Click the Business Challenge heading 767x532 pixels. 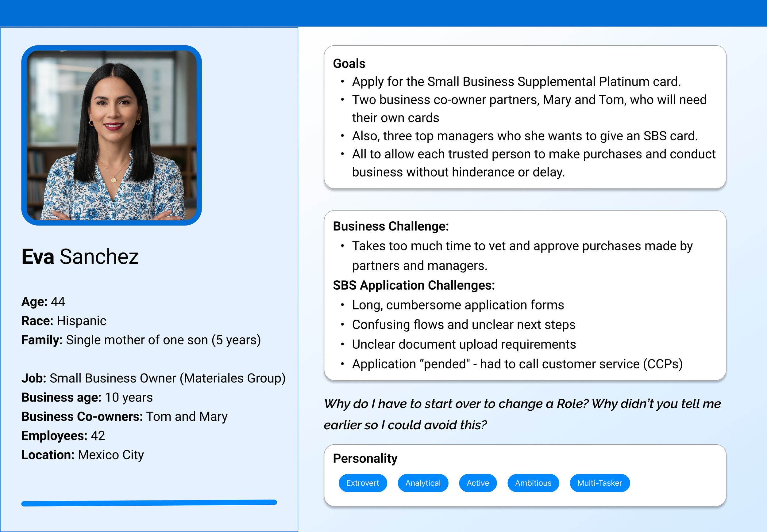(x=391, y=226)
